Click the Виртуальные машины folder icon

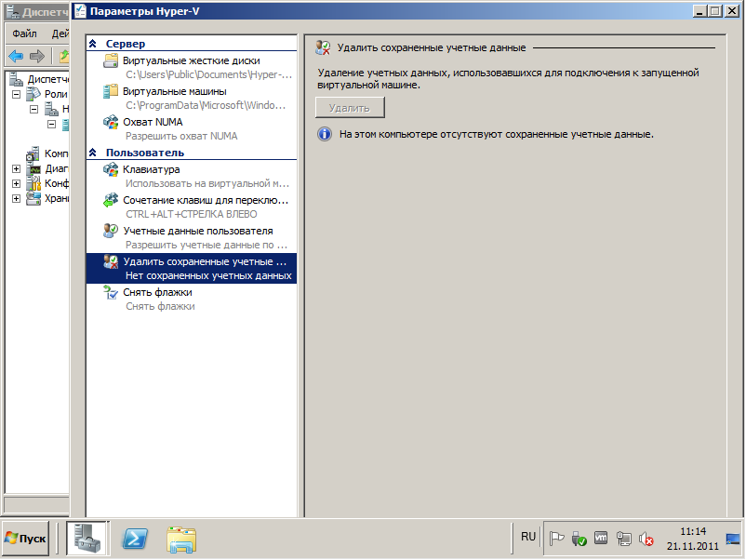[111, 91]
